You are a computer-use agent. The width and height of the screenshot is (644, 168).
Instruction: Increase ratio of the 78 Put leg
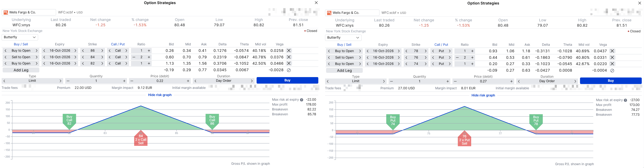pyautogui.click(x=472, y=51)
